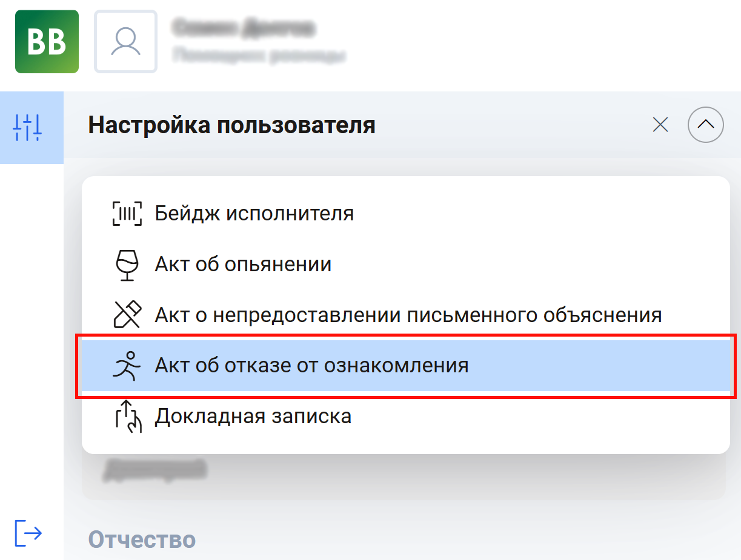The image size is (741, 560).
Task: Click the barcode icon beside Бейдж исполнителя
Action: [127, 214]
